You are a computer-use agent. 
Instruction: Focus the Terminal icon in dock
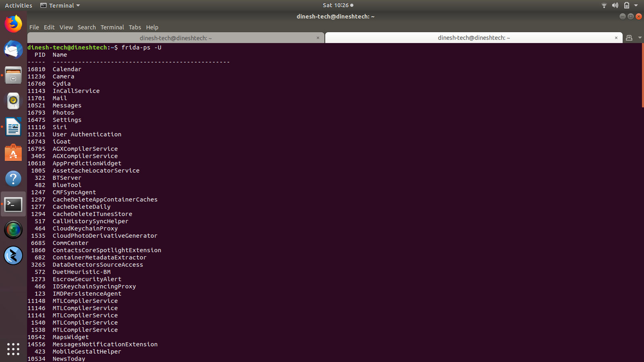[x=13, y=204]
